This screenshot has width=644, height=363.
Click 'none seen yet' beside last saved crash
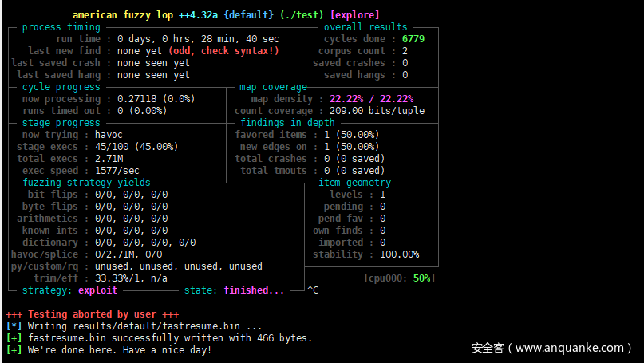pos(153,63)
